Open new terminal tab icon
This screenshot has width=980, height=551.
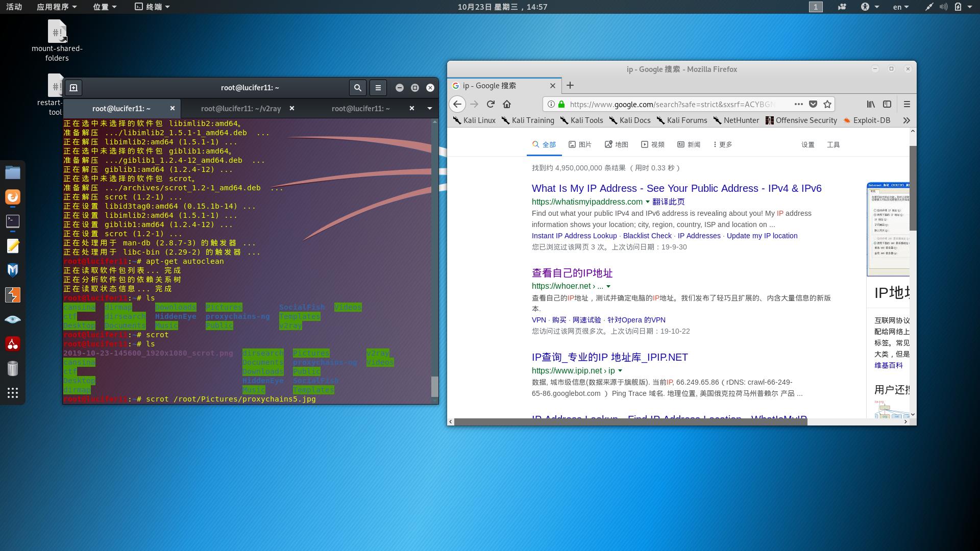click(x=73, y=88)
